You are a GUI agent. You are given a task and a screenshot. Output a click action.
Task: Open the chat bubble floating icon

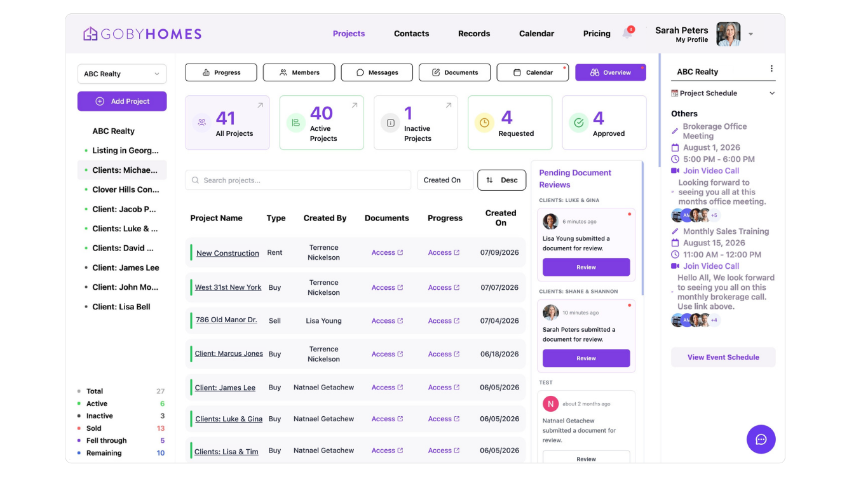pos(761,439)
